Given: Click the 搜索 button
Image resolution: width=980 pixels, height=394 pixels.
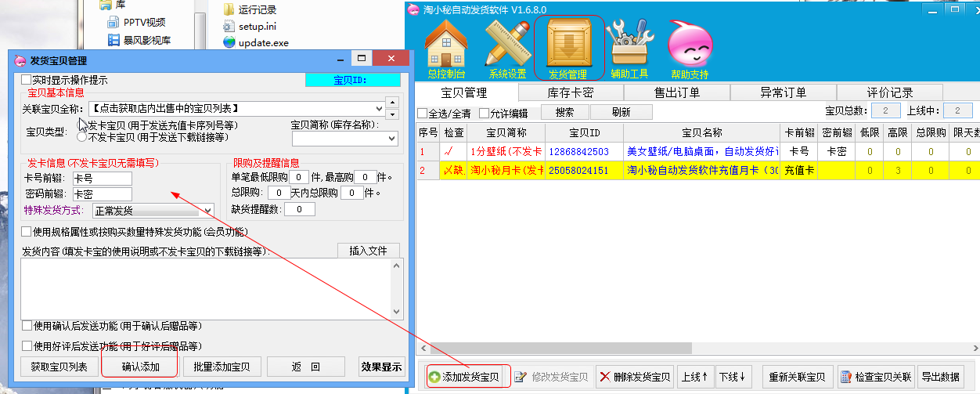Looking at the screenshot, I should coord(564,112).
